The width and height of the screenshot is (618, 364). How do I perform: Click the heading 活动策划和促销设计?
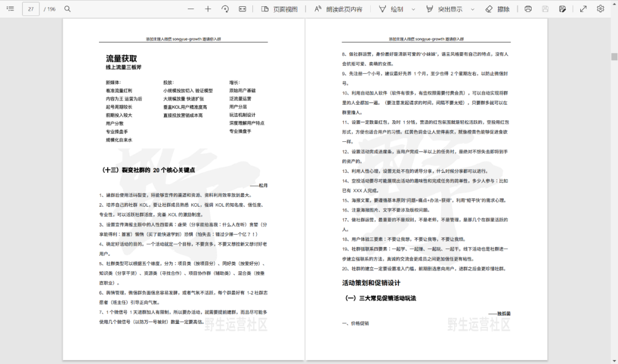tap(371, 283)
